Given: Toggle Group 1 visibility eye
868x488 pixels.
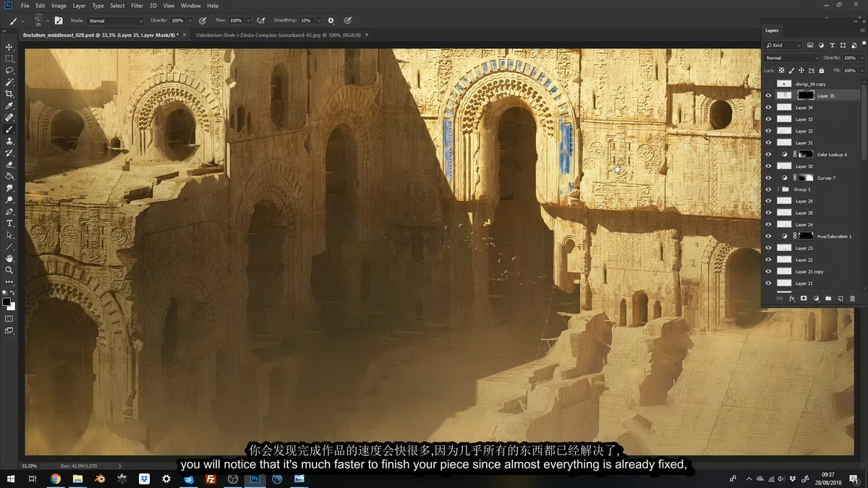Looking at the screenshot, I should 768,189.
